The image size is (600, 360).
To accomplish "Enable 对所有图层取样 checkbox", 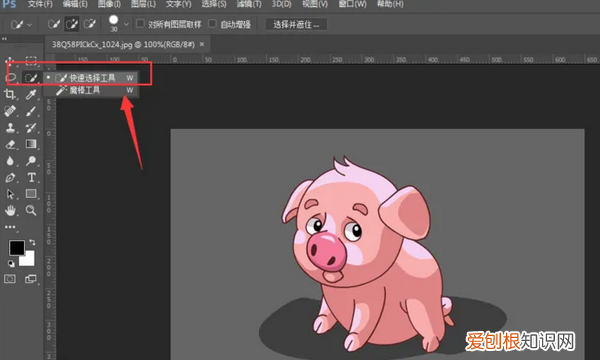I will tap(140, 24).
